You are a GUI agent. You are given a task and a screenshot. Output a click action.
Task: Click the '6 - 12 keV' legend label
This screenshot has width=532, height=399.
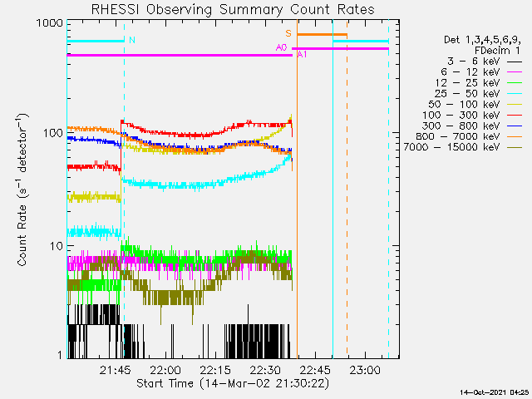[470, 72]
